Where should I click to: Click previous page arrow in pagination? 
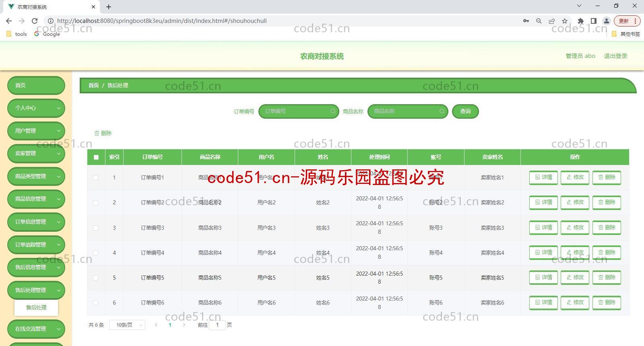[156, 325]
